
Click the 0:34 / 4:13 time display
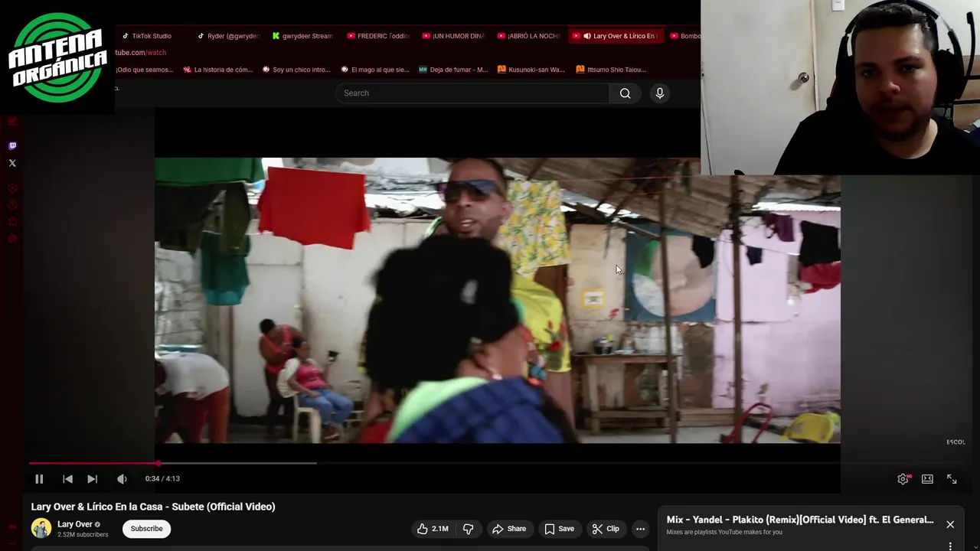click(x=162, y=479)
